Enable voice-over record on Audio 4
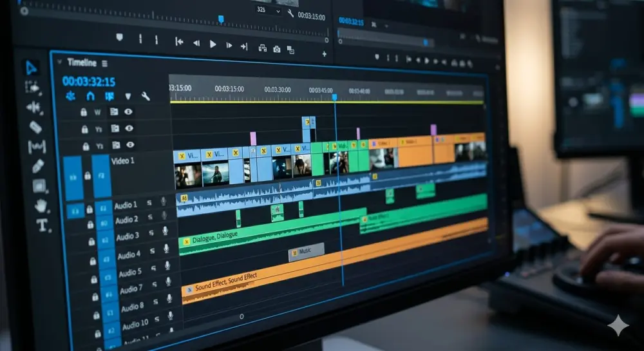 click(x=166, y=249)
